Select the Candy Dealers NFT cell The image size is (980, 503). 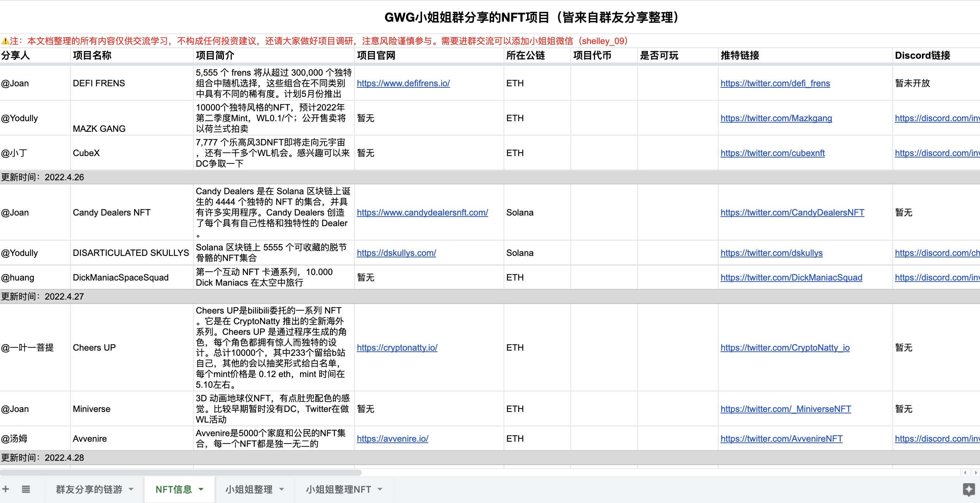pos(132,213)
